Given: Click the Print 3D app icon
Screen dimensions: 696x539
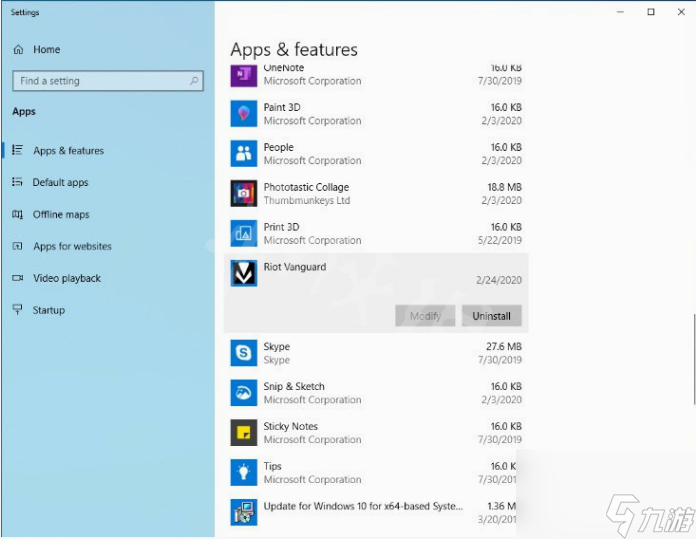Looking at the screenshot, I should pos(244,233).
